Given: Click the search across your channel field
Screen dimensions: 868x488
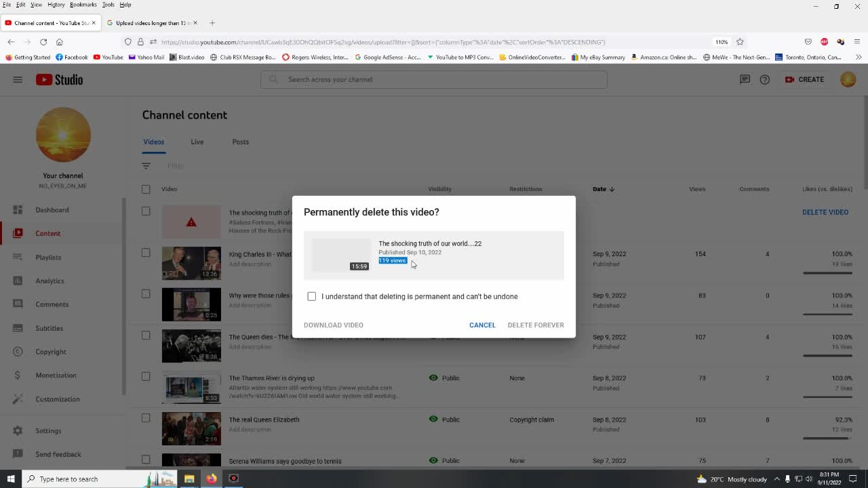Looking at the screenshot, I should 434,79.
